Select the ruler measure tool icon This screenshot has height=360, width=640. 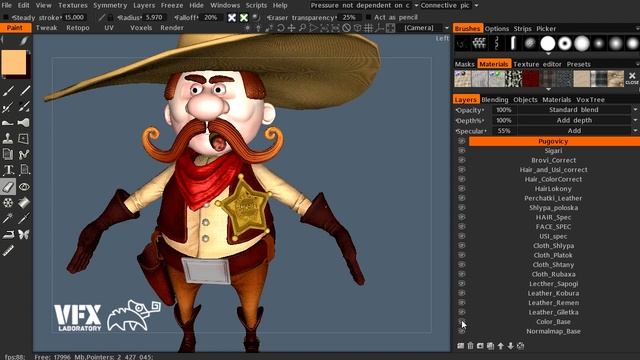[x=8, y=250]
